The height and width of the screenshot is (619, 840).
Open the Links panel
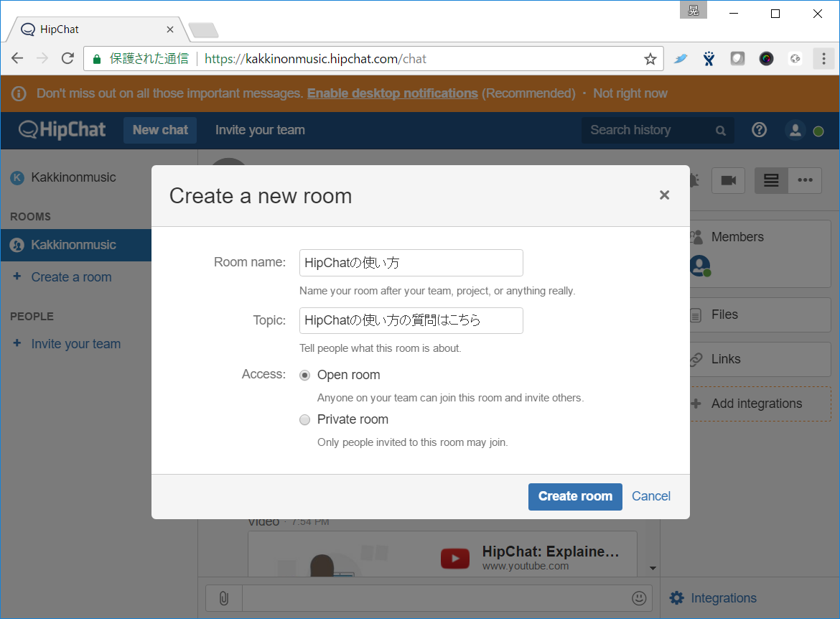click(x=760, y=359)
